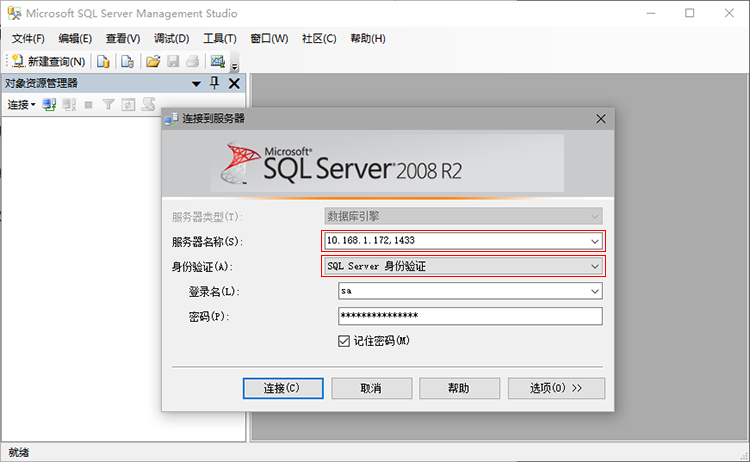Click the 新建查询 (New Query) toolbar button
This screenshot has width=750, height=462.
click(48, 61)
